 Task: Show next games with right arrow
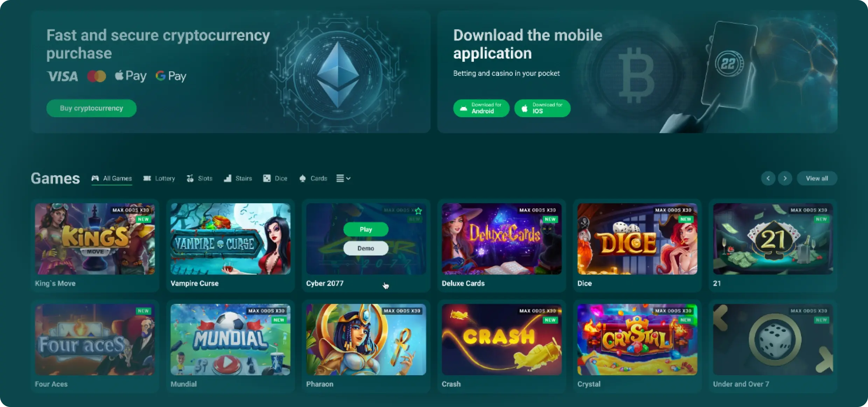tap(785, 178)
